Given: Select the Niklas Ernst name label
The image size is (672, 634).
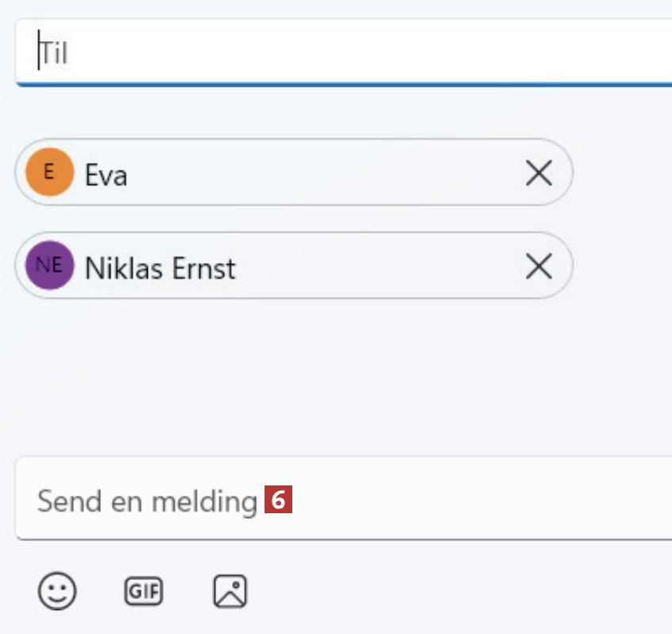Looking at the screenshot, I should 160,269.
